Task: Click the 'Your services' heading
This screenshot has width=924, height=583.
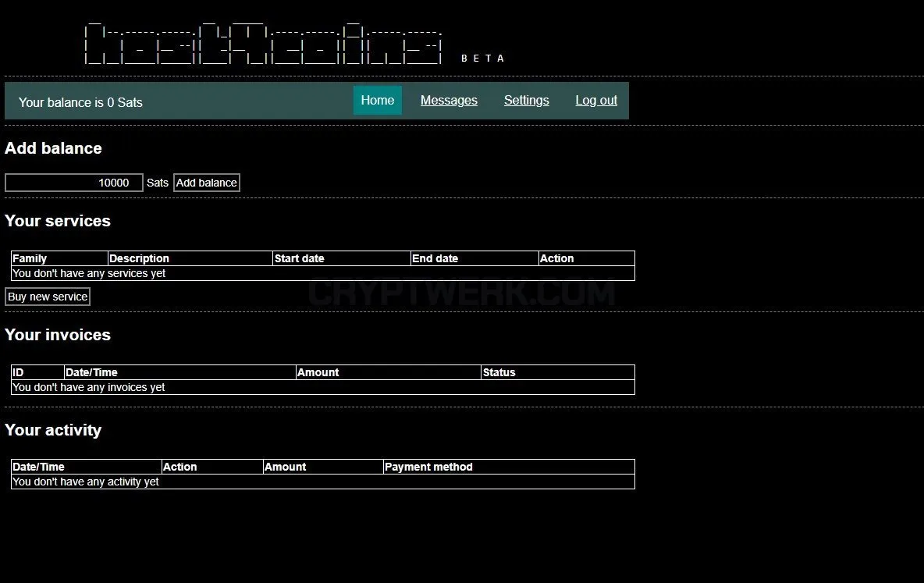Action: pyautogui.click(x=58, y=221)
